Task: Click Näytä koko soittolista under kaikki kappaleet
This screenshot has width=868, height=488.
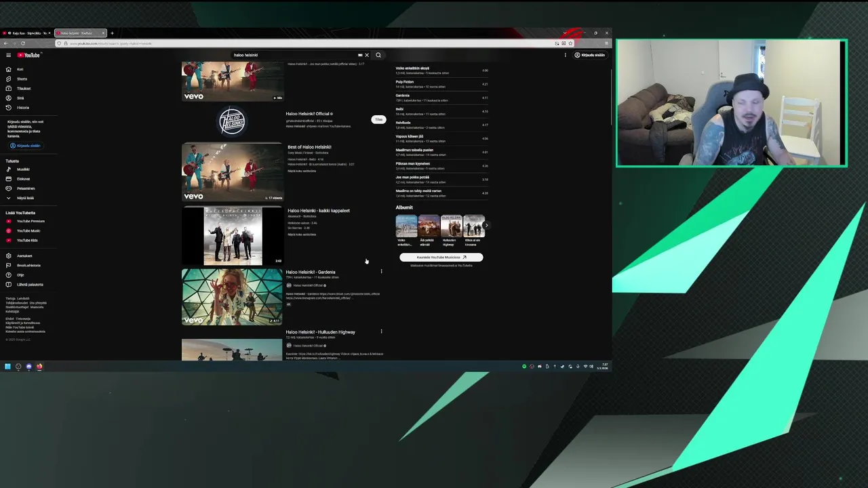Action: [302, 235]
